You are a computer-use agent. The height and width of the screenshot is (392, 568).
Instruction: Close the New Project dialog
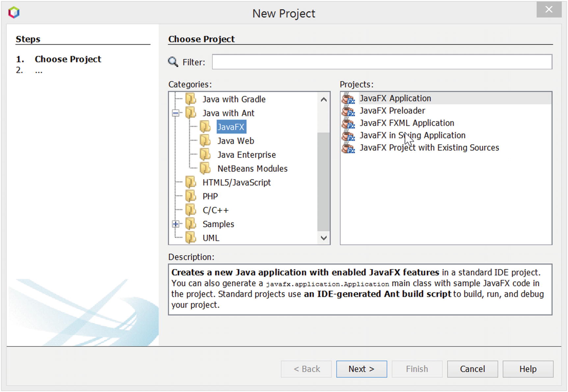(x=549, y=10)
